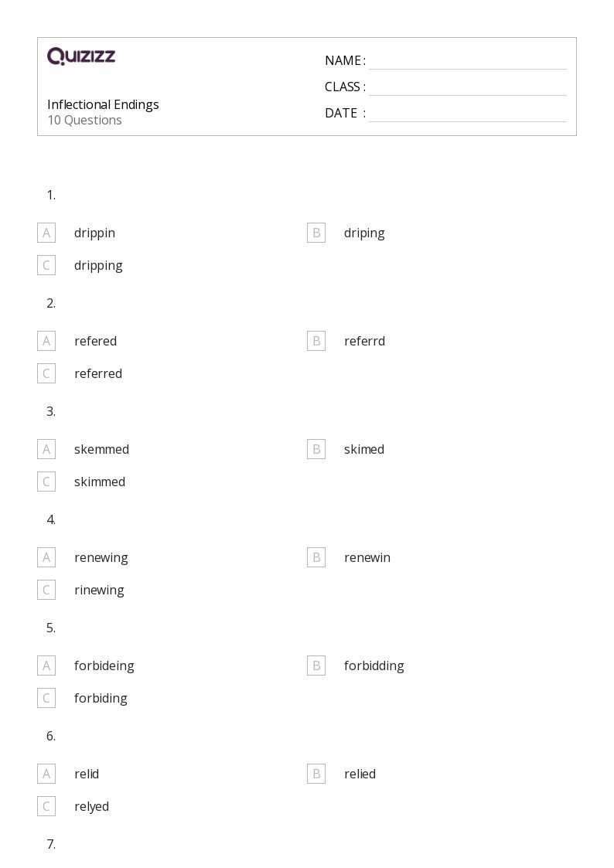The width and height of the screenshot is (614, 868).
Task: Select option C box for referred
Action: tap(46, 373)
